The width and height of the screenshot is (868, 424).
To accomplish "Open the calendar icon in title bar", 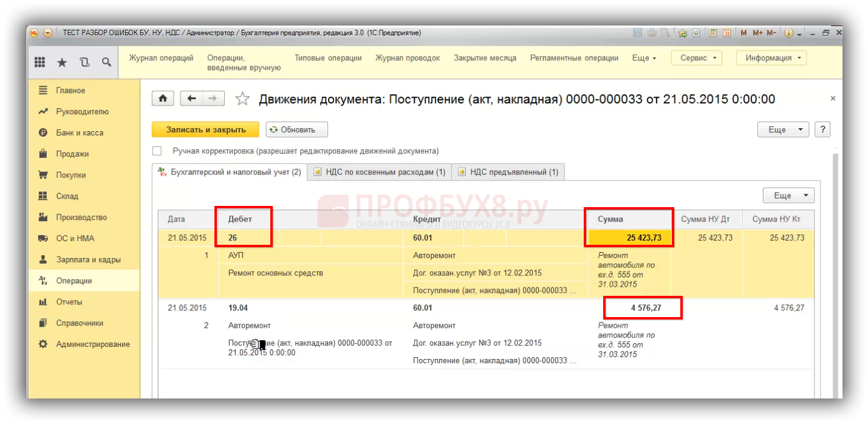I will tap(726, 33).
